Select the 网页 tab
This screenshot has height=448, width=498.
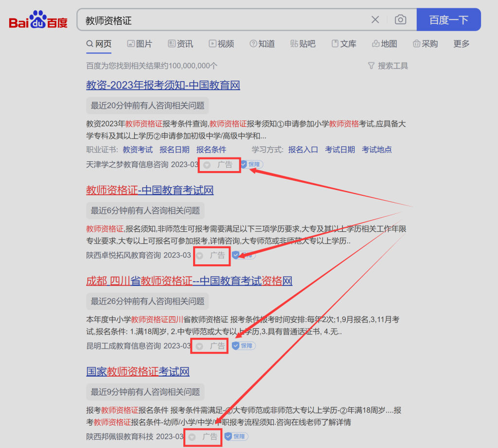tap(99, 44)
